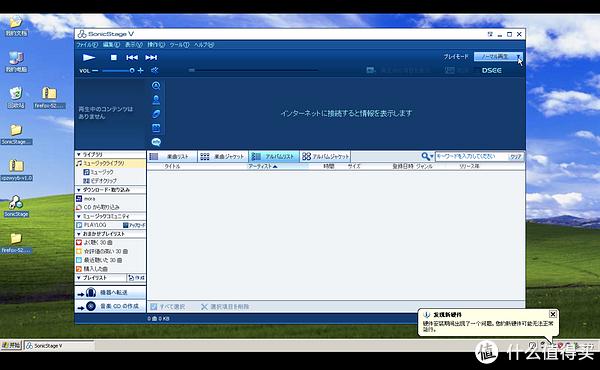Screen dimensions: 600x370
Task: Sort by the タイトル column header
Action: 172,166
